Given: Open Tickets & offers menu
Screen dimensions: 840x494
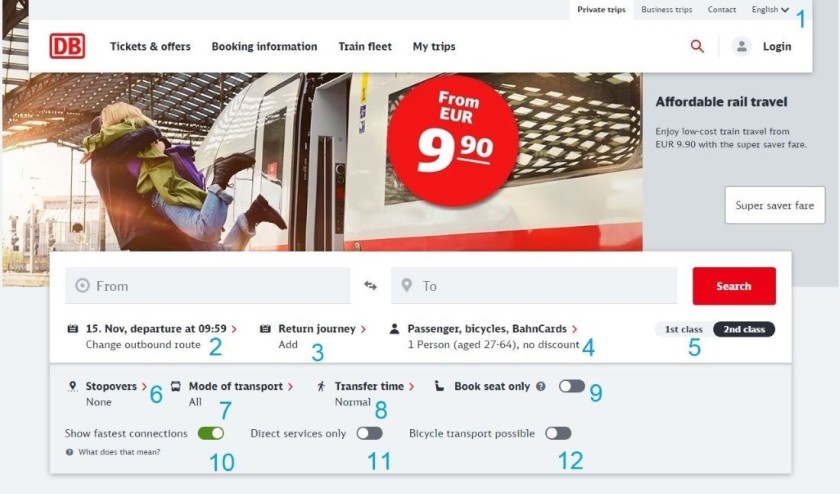Looking at the screenshot, I should [150, 46].
